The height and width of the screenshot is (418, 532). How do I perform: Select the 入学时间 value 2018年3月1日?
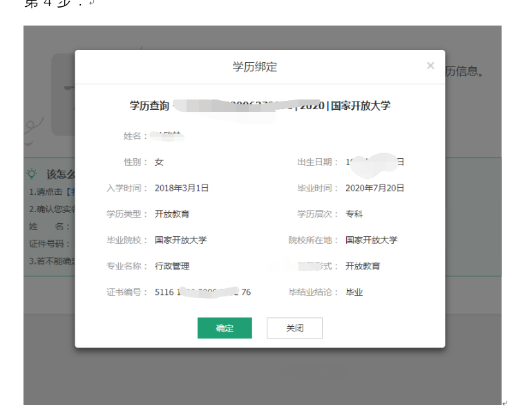(x=182, y=188)
